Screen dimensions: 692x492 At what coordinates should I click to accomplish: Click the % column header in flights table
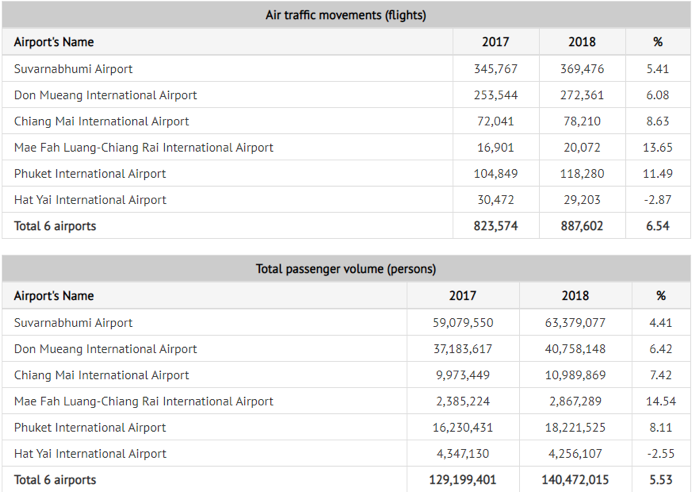click(x=657, y=43)
